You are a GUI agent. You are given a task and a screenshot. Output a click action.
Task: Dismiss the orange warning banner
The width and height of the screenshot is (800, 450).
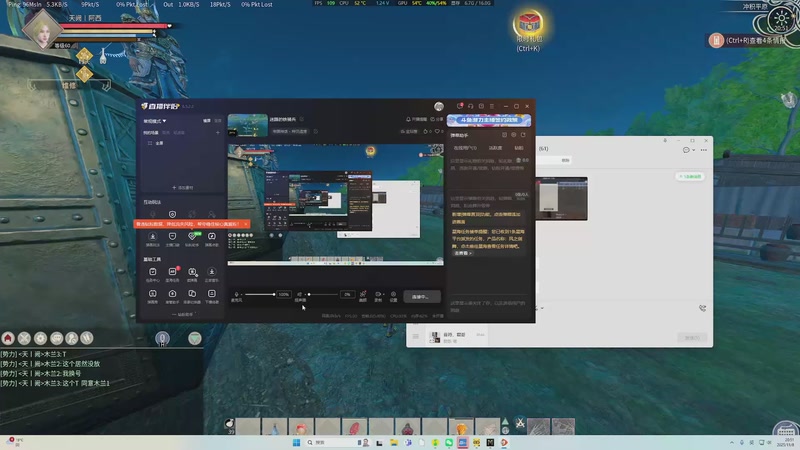[245, 224]
